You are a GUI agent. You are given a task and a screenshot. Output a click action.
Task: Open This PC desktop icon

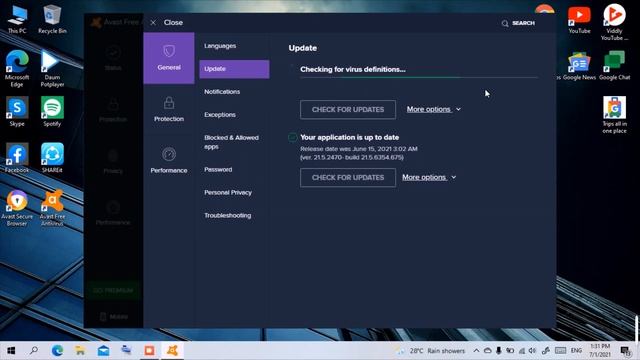click(17, 19)
